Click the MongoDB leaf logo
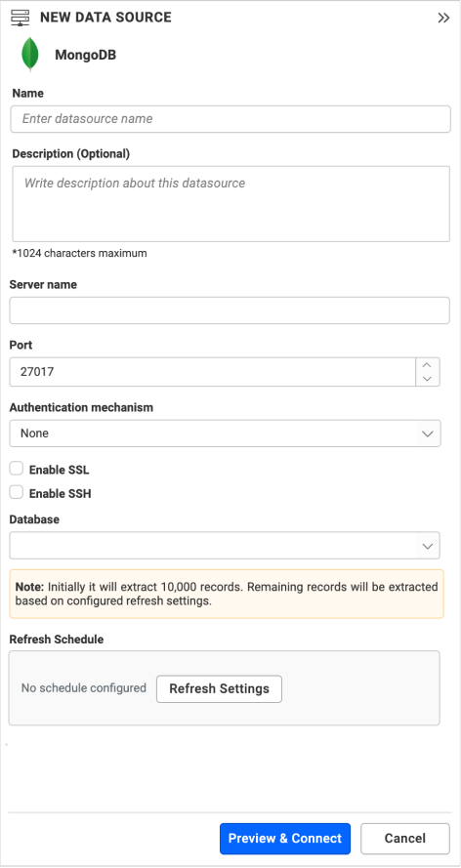The image size is (461, 868). click(30, 55)
